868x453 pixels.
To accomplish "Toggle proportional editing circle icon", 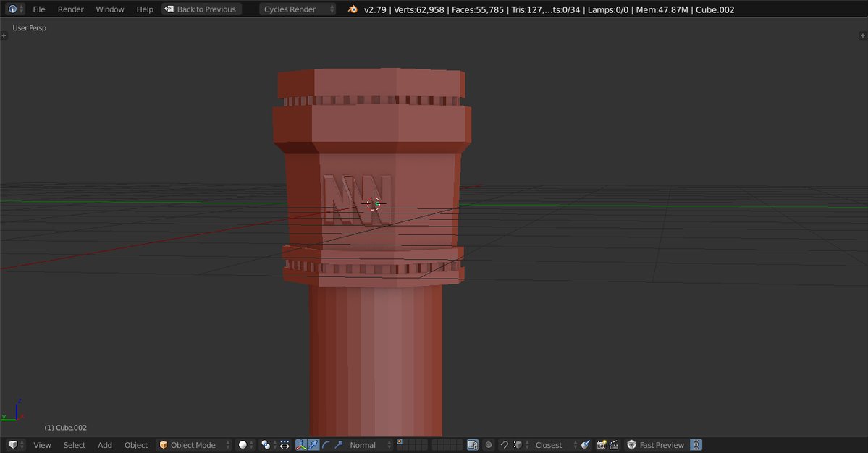I will [x=489, y=445].
